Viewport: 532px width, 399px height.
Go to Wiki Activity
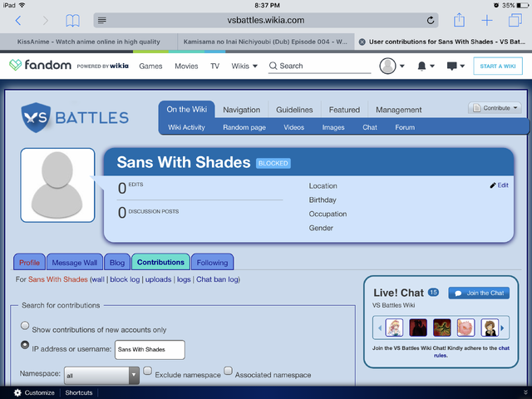point(186,127)
